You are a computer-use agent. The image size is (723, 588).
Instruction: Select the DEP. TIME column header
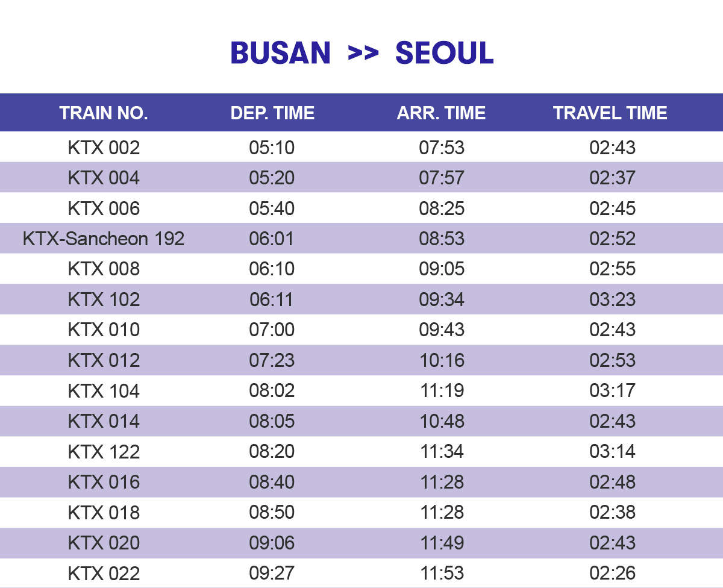pyautogui.click(x=272, y=113)
